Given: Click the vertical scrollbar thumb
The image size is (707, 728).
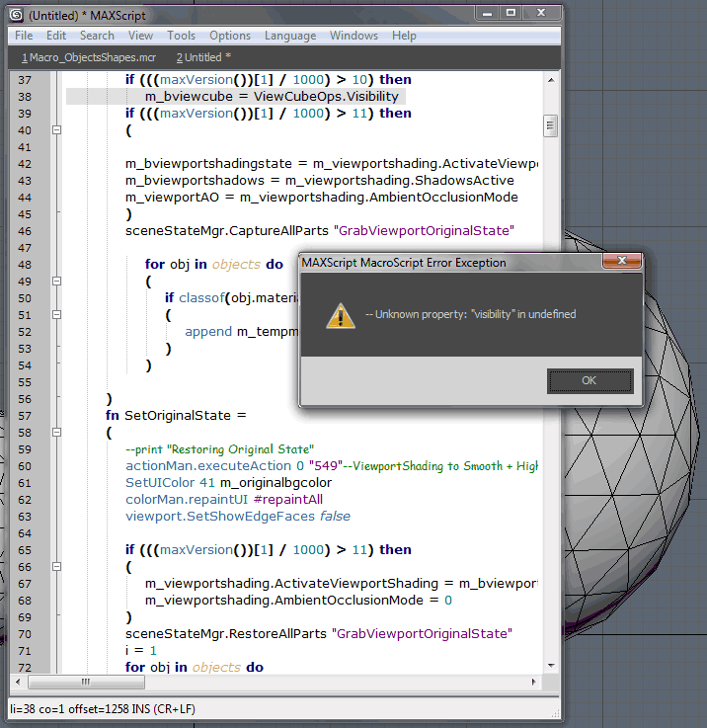Looking at the screenshot, I should coord(551,125).
